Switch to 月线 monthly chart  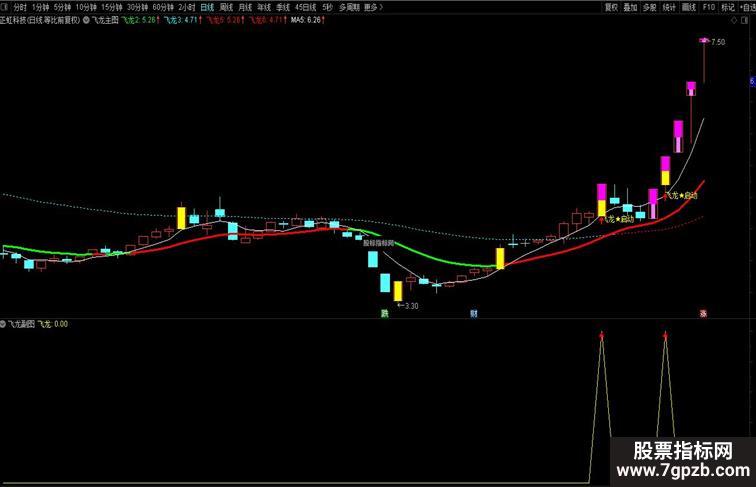click(245, 7)
